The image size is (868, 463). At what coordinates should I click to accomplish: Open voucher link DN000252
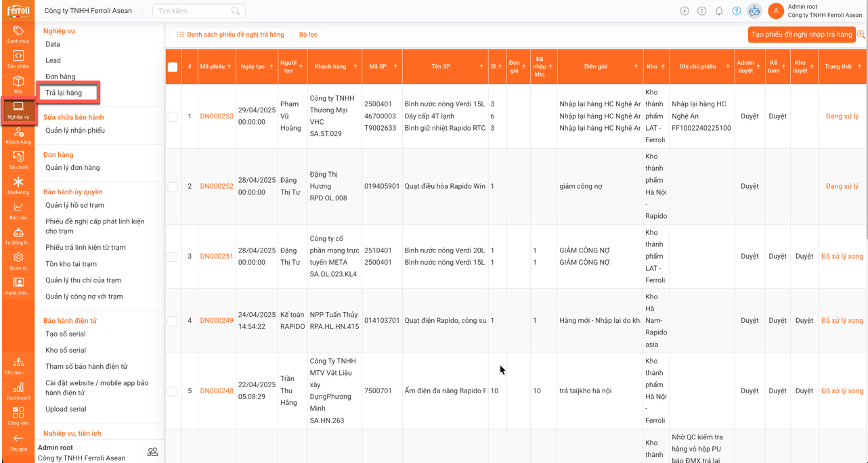coord(217,186)
